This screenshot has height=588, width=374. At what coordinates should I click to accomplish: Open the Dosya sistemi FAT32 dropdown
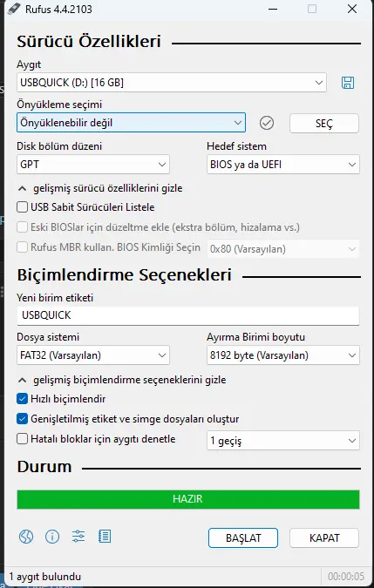93,355
